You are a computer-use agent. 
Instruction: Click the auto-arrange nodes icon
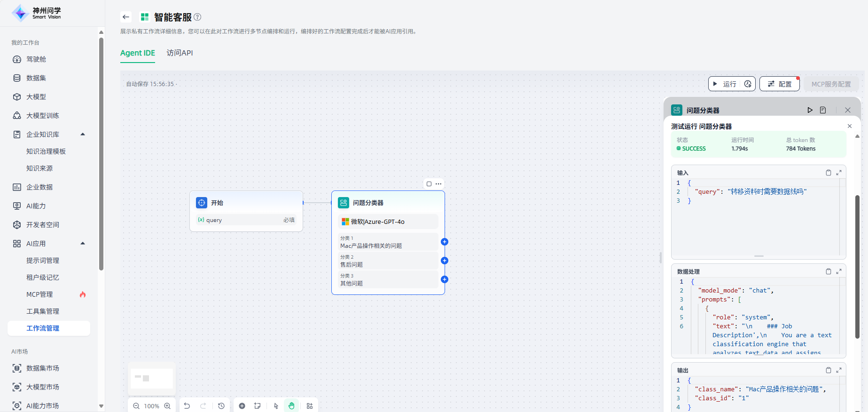click(310, 406)
